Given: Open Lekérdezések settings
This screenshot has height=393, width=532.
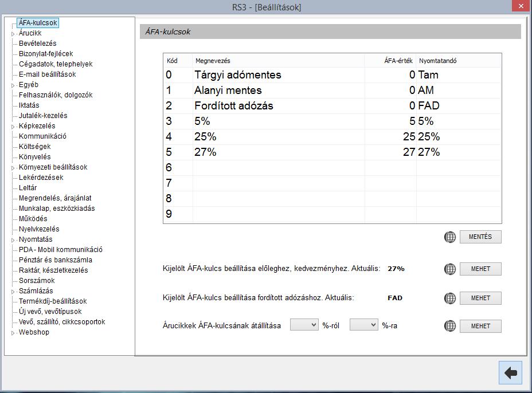Looking at the screenshot, I should 41,178.
